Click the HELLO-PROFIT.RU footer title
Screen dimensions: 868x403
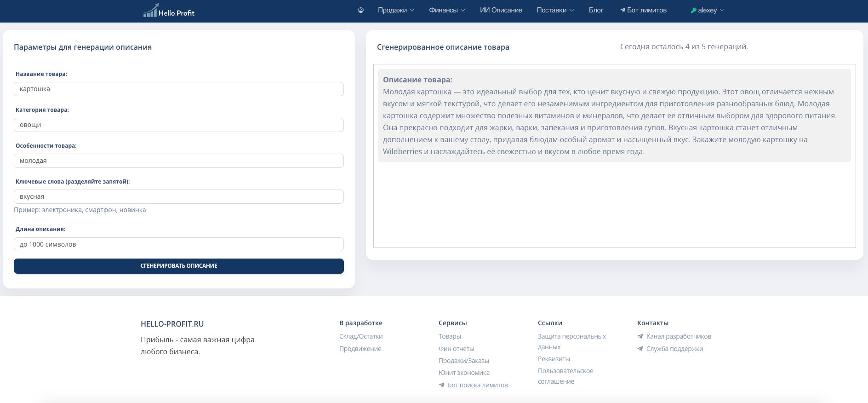(172, 324)
